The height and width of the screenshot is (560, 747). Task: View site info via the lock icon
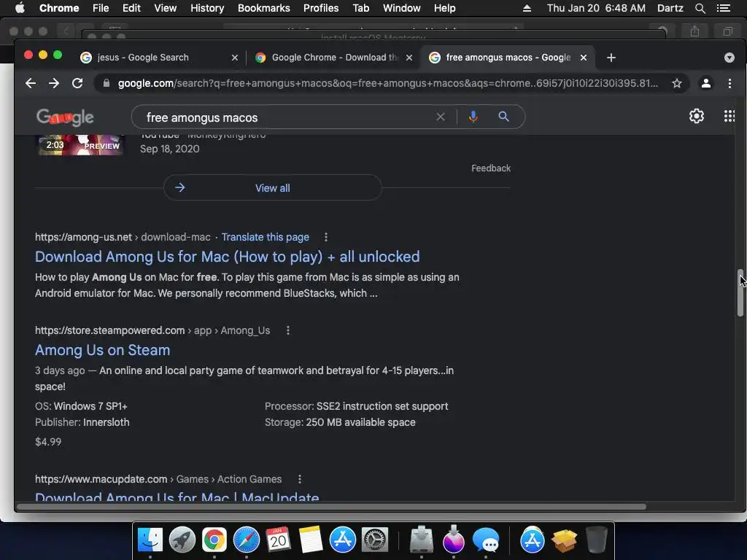[x=107, y=83]
